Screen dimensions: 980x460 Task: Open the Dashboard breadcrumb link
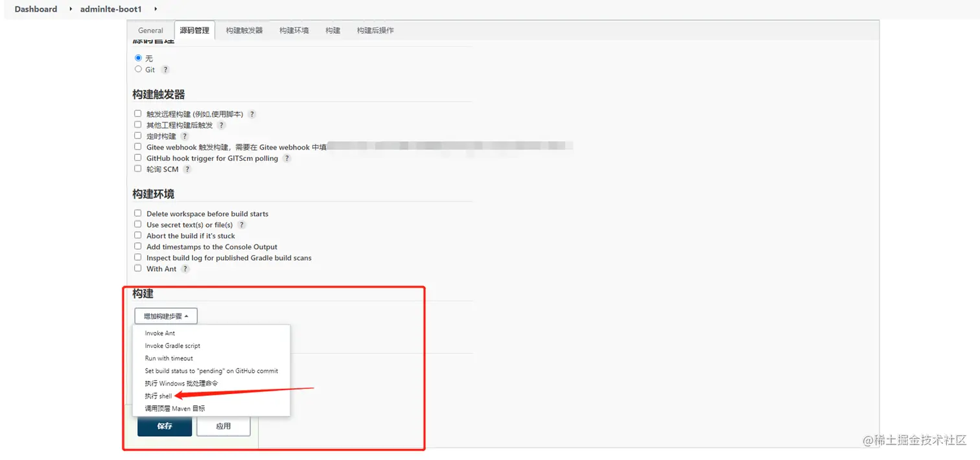click(x=36, y=9)
